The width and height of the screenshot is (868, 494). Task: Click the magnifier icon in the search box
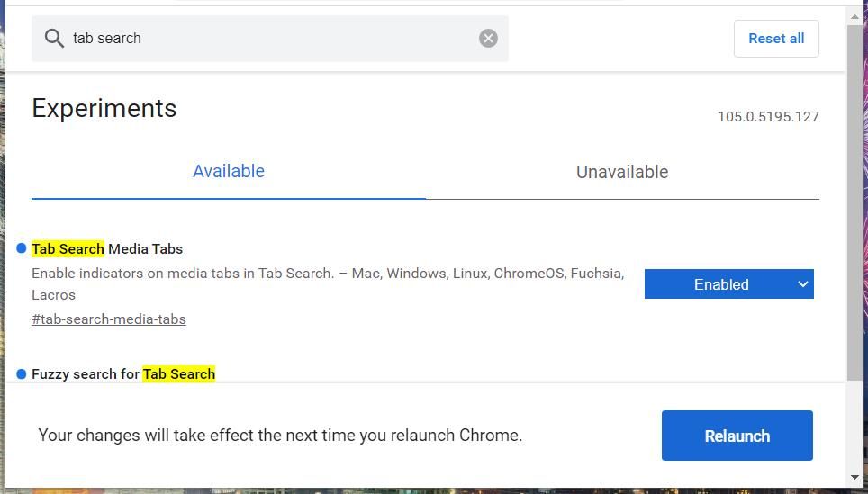tap(54, 38)
